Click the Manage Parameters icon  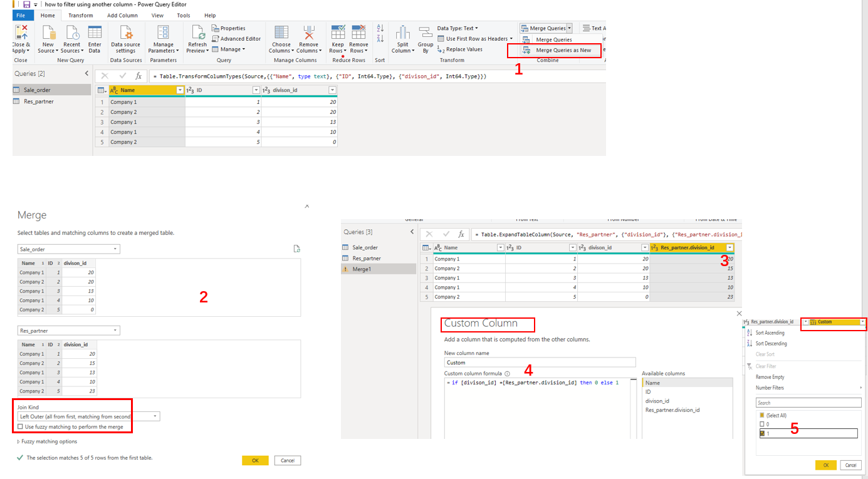[163, 33]
